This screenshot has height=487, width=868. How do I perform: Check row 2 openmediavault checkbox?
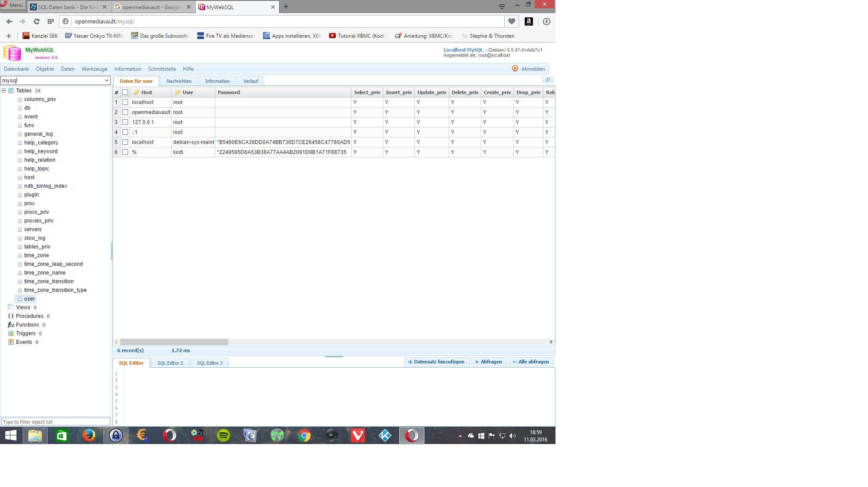pos(125,112)
